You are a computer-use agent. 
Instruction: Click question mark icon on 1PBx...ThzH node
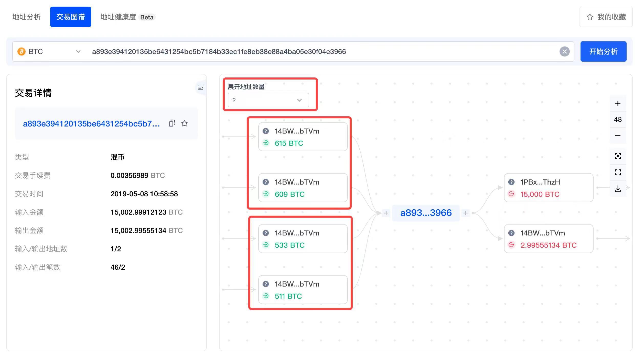coord(511,182)
